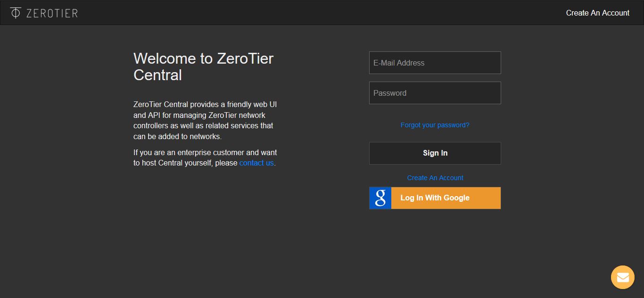Click the brand mark beside ZEROTIER text

pyautogui.click(x=17, y=12)
